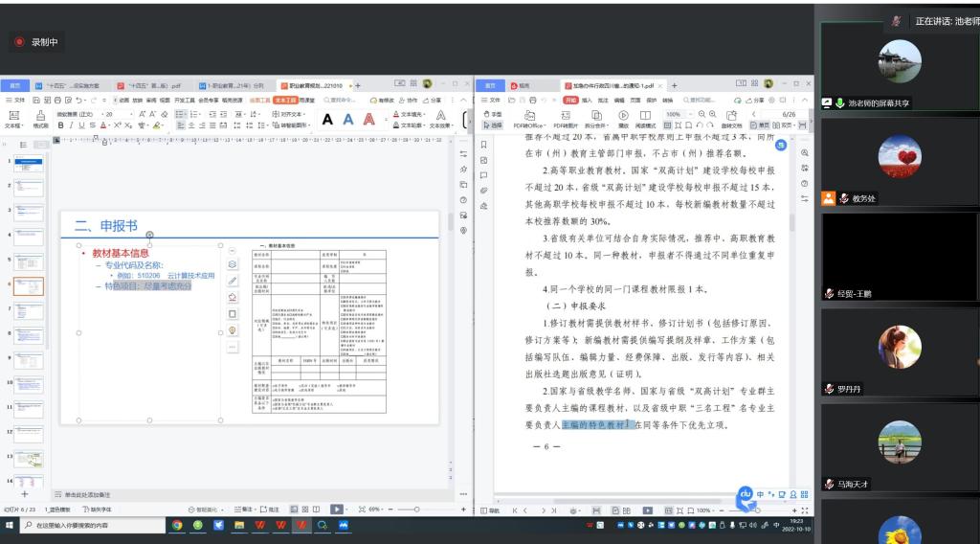Click pencil edit icon beside text box
This screenshot has width=980, height=544.
click(233, 281)
